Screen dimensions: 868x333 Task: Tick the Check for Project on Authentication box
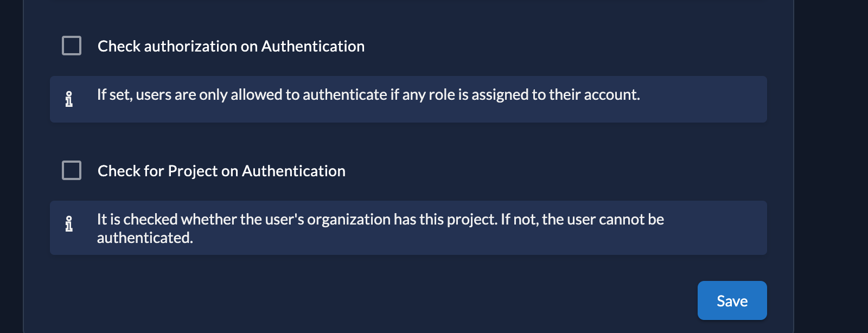pyautogui.click(x=72, y=170)
